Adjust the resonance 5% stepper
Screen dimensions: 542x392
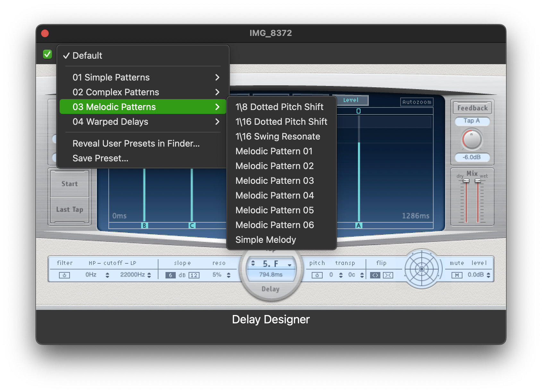[229, 275]
